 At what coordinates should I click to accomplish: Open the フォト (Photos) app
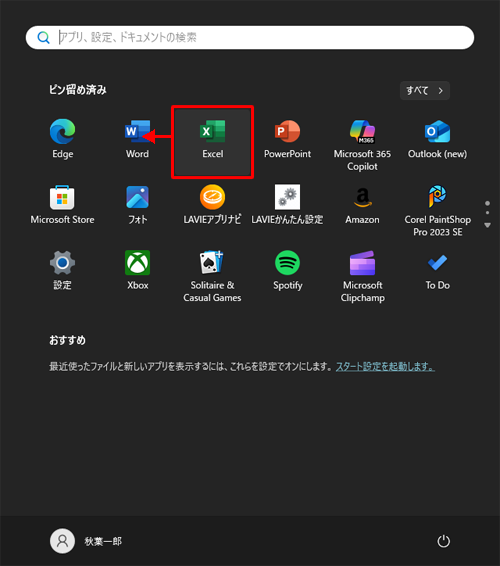(137, 205)
